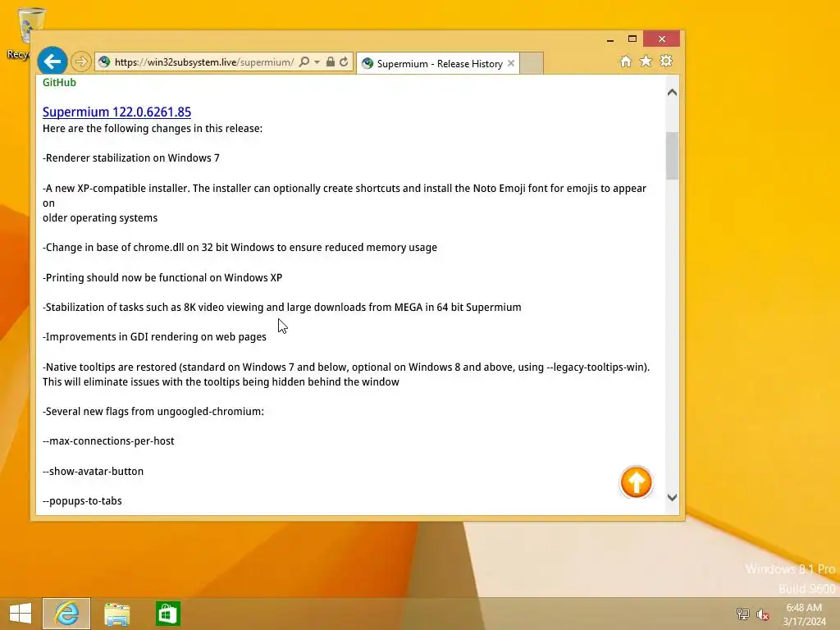Click the orange back-to-top arrow button
This screenshot has width=840, height=630.
coord(636,482)
